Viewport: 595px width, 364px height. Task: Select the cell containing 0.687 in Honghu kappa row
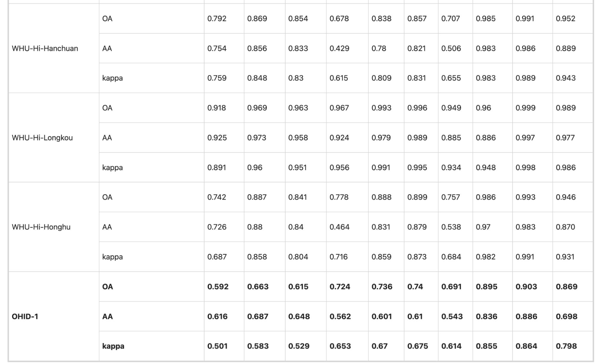click(224, 257)
